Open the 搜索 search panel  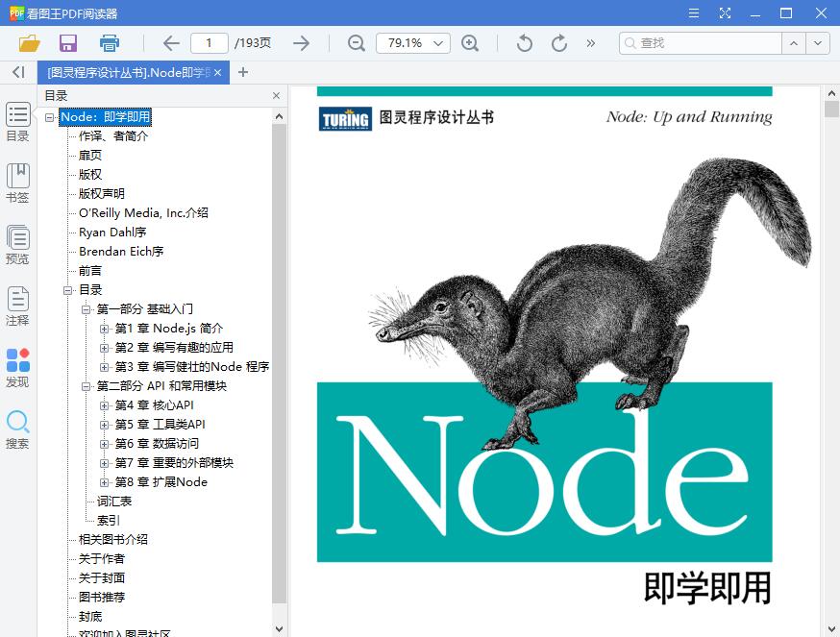click(x=17, y=429)
